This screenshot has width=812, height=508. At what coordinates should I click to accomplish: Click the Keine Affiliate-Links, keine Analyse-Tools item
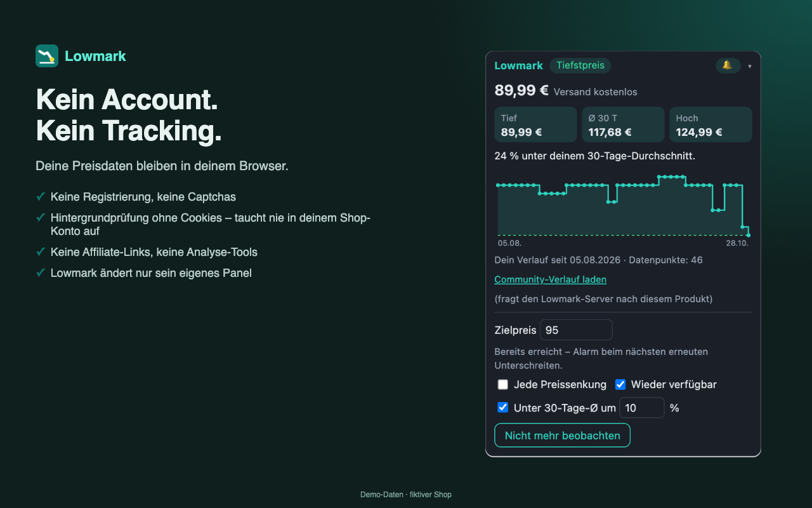tap(154, 252)
